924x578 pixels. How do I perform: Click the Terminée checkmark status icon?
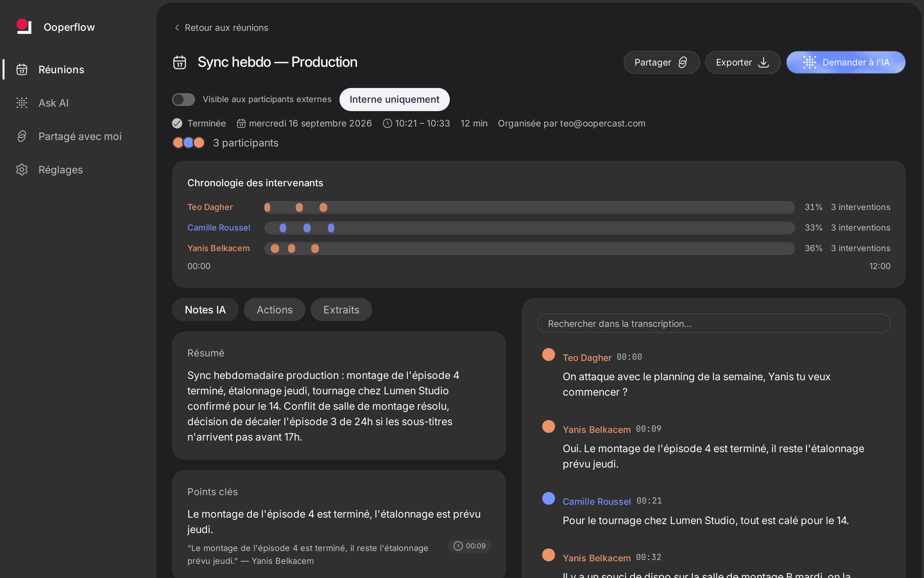click(177, 124)
